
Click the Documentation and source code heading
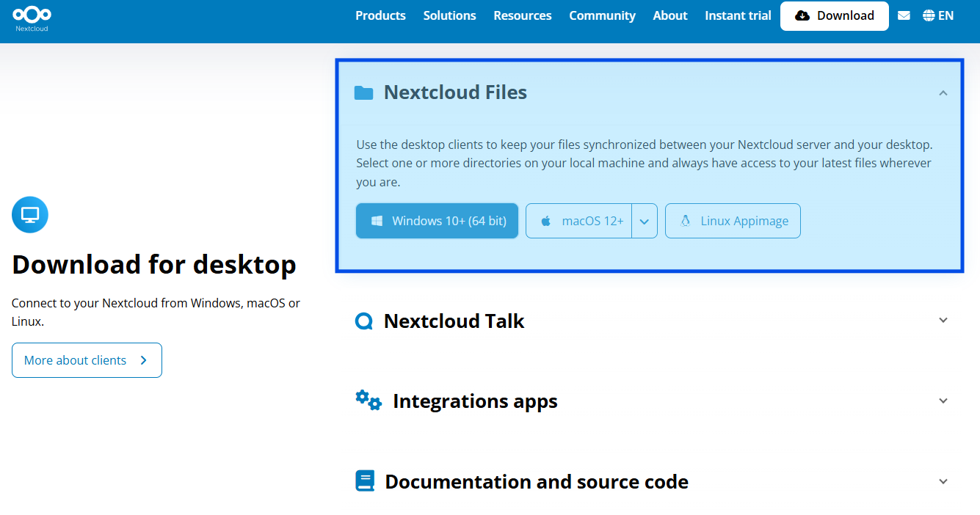click(537, 482)
